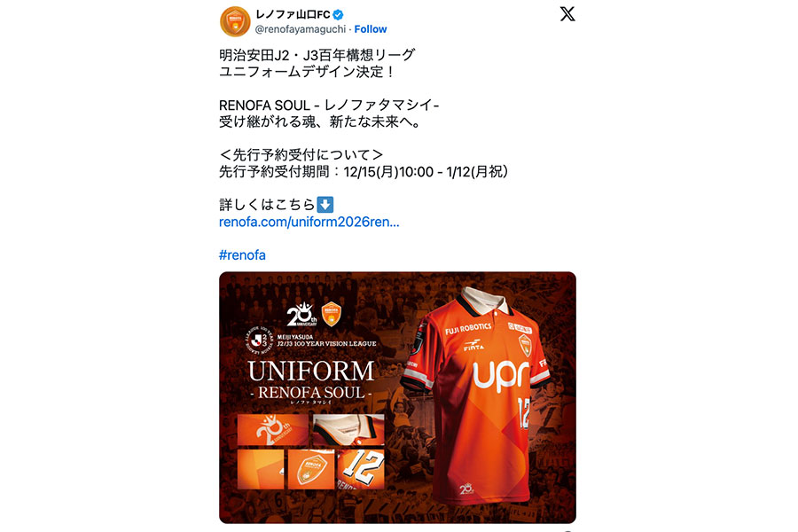Open the X logo icon

coord(567,14)
